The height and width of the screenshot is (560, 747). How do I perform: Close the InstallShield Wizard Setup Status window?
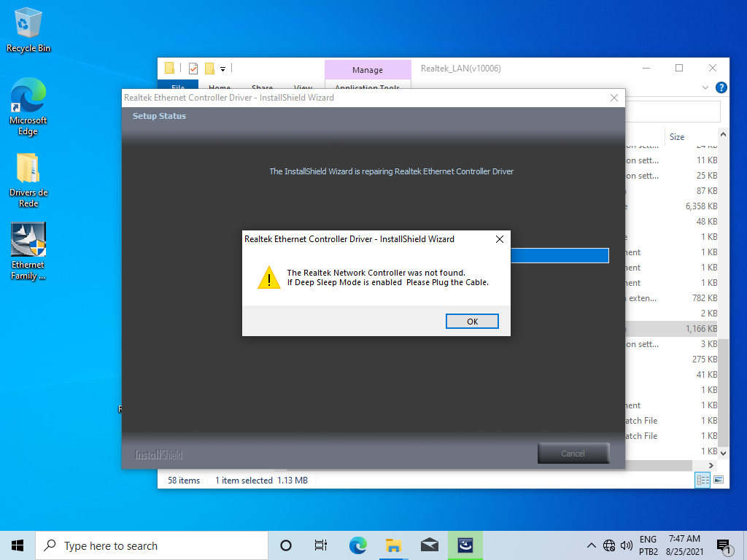click(x=614, y=98)
